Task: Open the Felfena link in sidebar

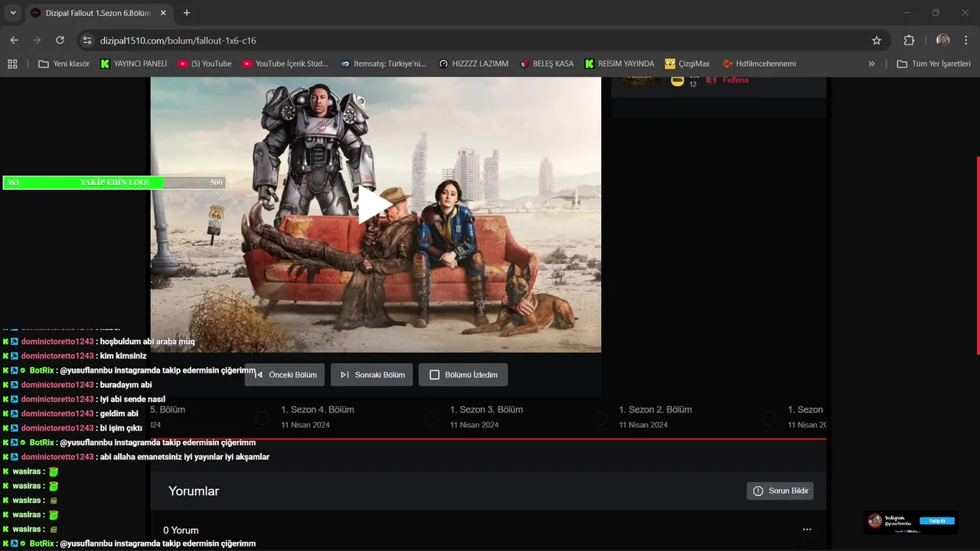Action: [736, 80]
